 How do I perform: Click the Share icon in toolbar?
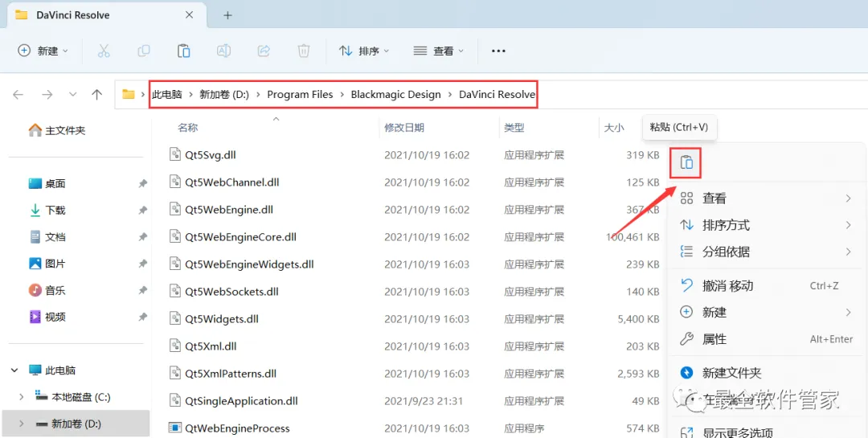pos(264,51)
